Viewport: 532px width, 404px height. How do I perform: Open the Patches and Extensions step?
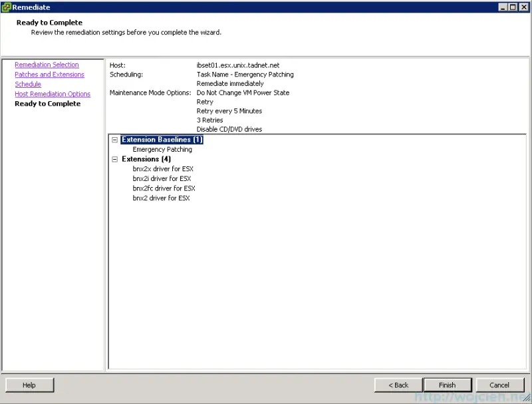(x=49, y=75)
